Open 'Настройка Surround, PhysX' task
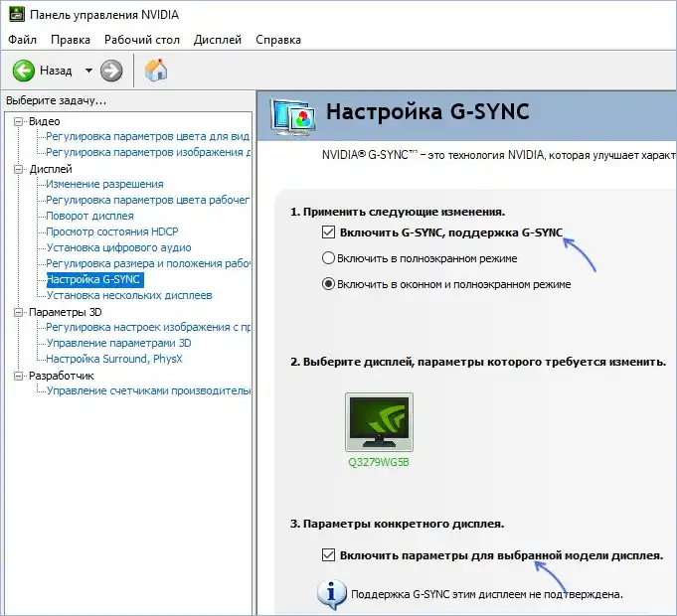 point(114,359)
